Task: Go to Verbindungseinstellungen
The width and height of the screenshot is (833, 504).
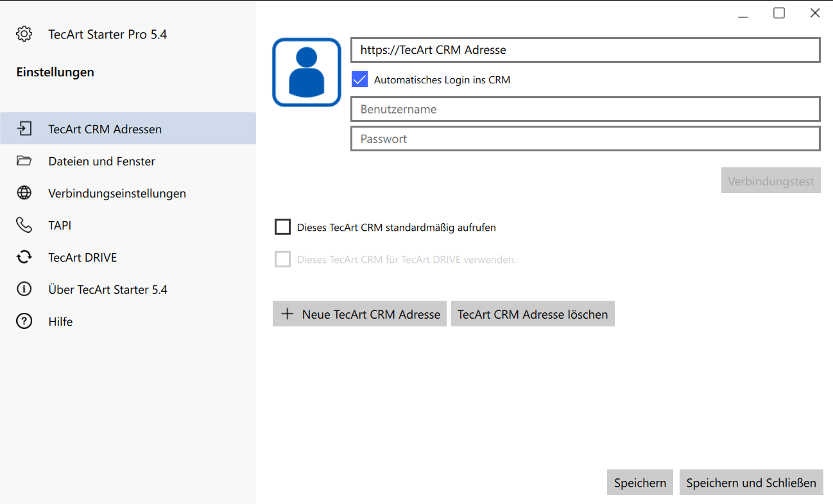Action: click(128, 193)
